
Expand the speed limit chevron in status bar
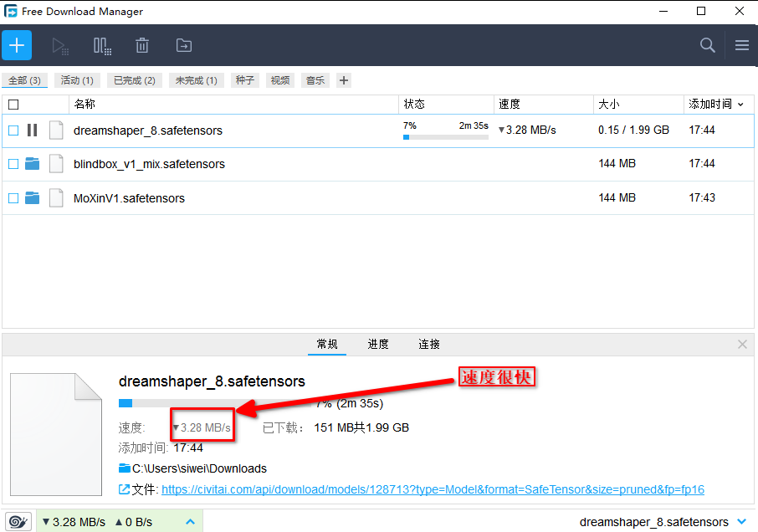[x=190, y=522]
